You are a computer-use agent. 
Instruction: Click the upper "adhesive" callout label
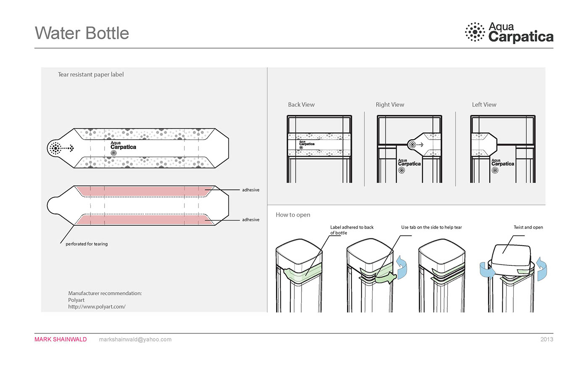pyautogui.click(x=251, y=190)
